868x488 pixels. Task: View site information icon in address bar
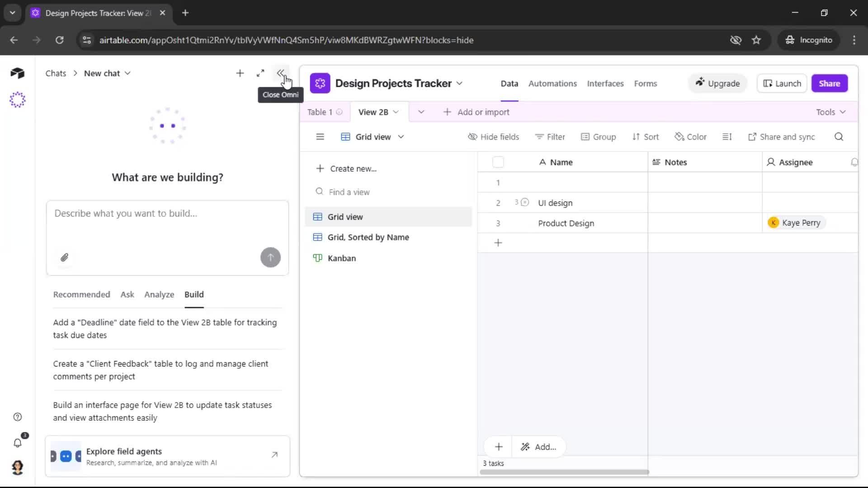pos(86,40)
